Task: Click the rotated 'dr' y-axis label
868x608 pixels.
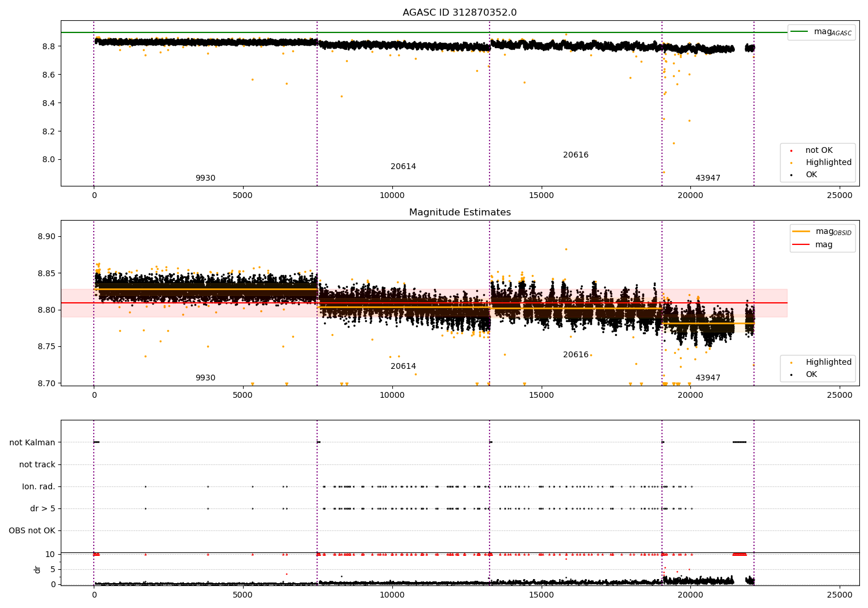Action: (38, 569)
